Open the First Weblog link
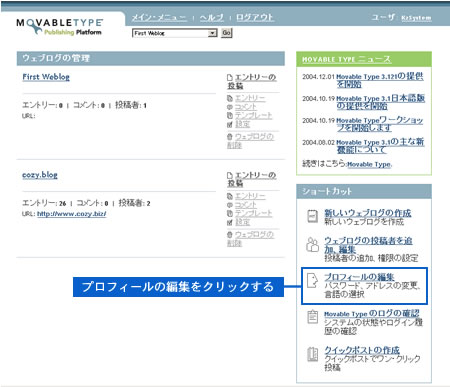Image resolution: width=450 pixels, height=387 pixels. click(46, 77)
